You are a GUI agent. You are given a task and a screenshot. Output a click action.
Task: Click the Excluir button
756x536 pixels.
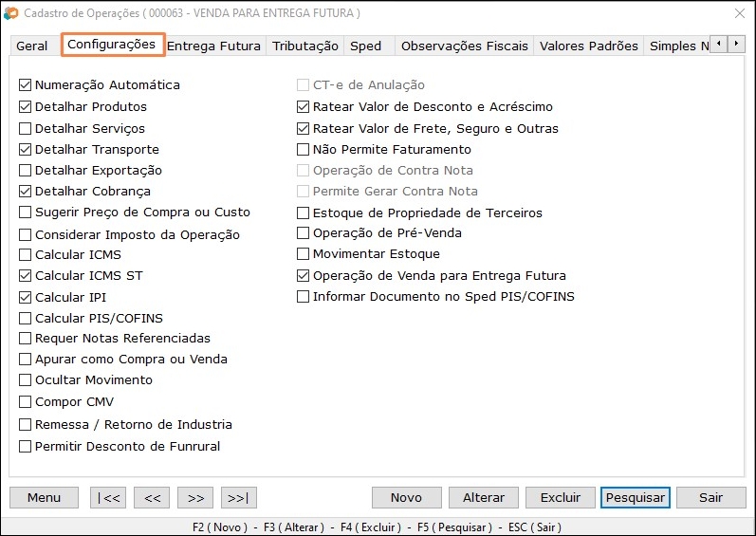[561, 497]
